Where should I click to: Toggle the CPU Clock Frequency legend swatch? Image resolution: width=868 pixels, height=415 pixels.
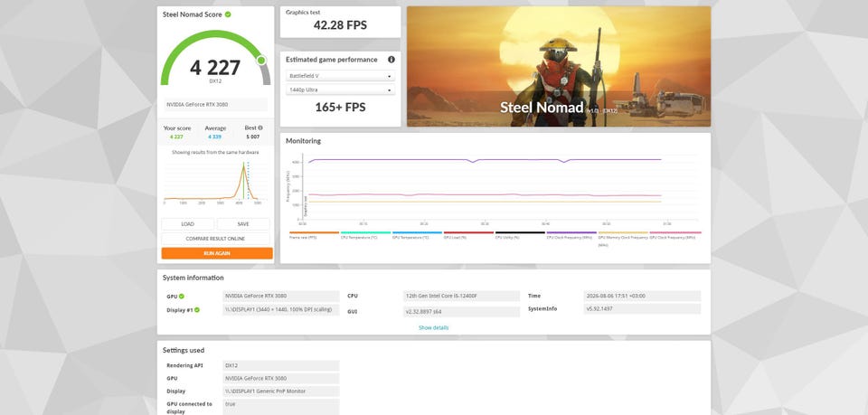click(571, 232)
